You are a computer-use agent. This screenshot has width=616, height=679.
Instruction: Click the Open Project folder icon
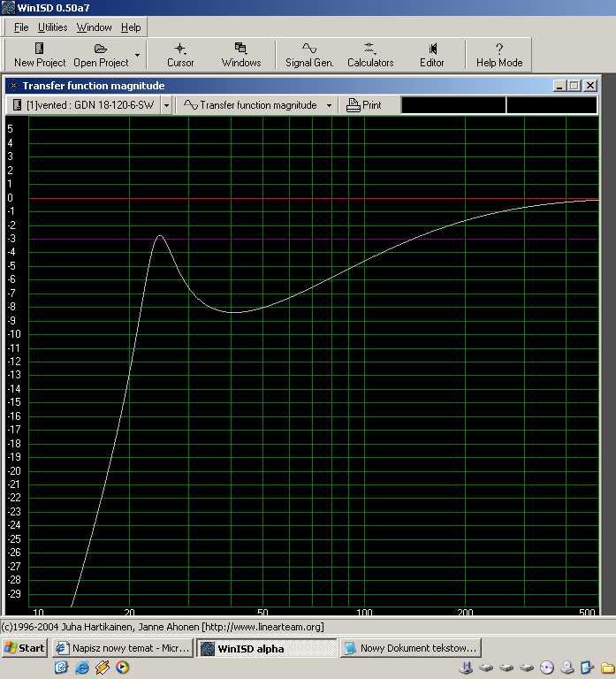click(101, 49)
